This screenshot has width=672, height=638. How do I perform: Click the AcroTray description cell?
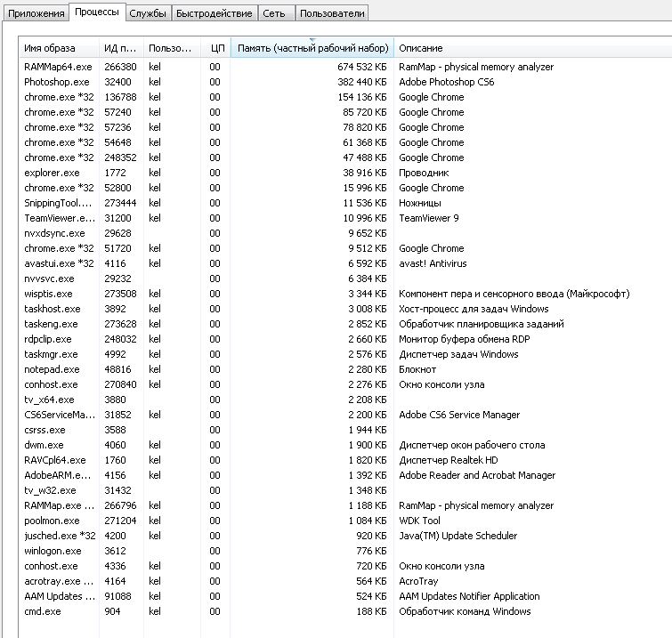[x=418, y=581]
